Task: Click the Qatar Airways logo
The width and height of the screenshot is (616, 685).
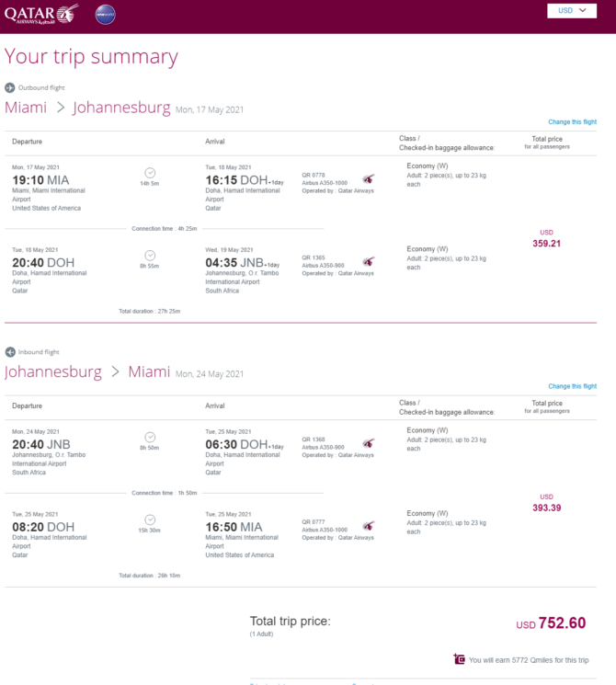Action: point(41,14)
